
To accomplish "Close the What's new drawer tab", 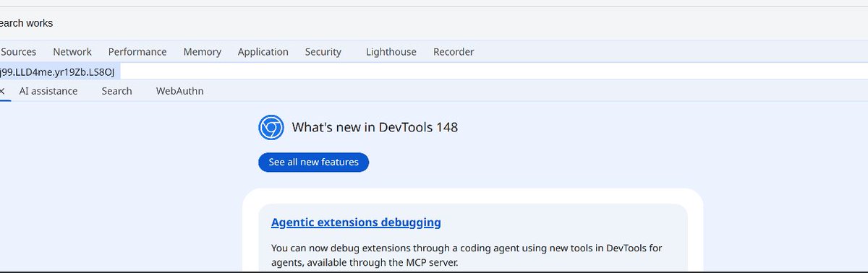I will tap(2, 91).
